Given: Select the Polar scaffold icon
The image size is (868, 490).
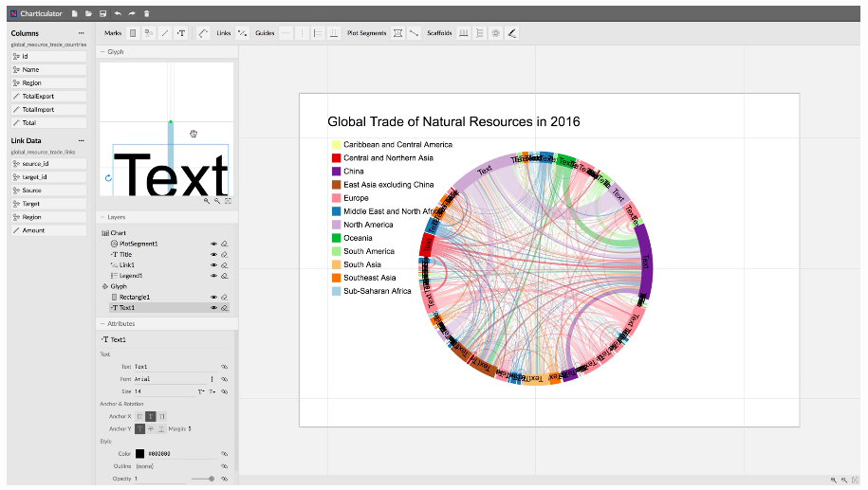Looking at the screenshot, I should [495, 33].
